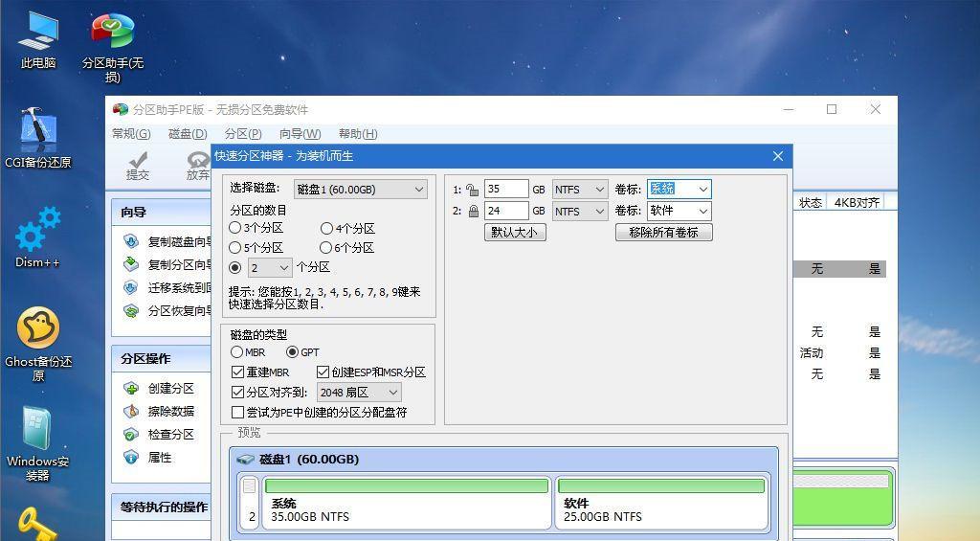Click partition 1 size field showing 35
Image resolution: width=980 pixels, height=541 pixels.
[506, 189]
